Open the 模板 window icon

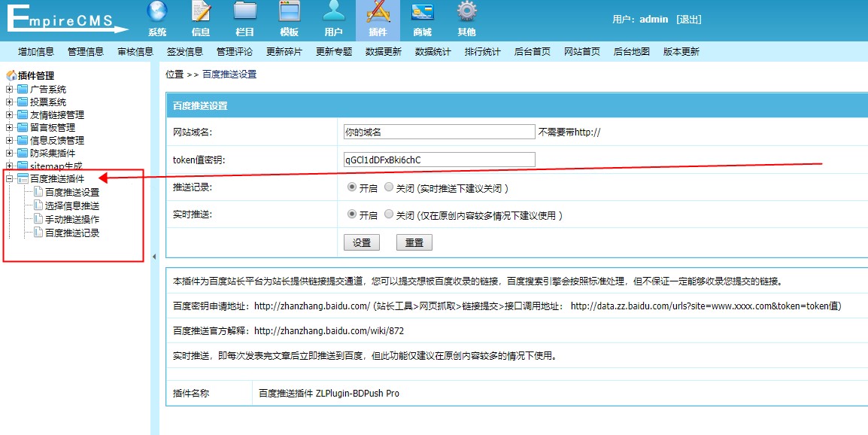[290, 12]
